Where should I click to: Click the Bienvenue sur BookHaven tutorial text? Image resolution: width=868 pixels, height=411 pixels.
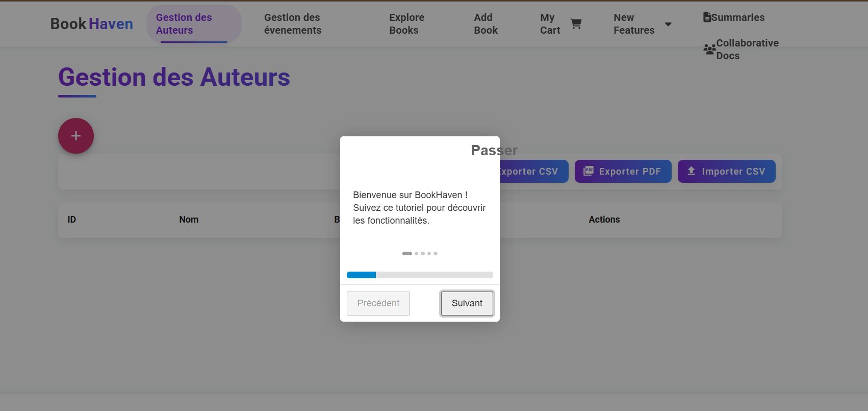click(x=419, y=208)
